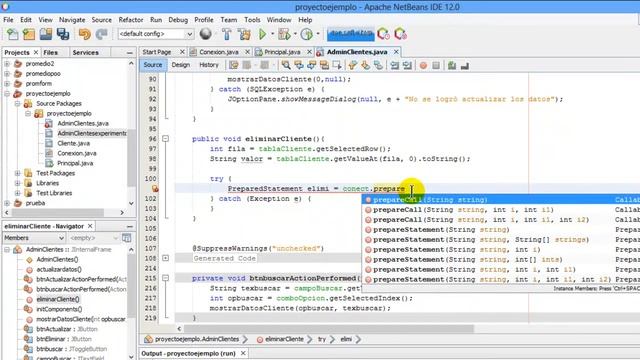Switch to the Principal.java editor tab
Image resolution: width=640 pixels, height=360 pixels.
coord(282,52)
